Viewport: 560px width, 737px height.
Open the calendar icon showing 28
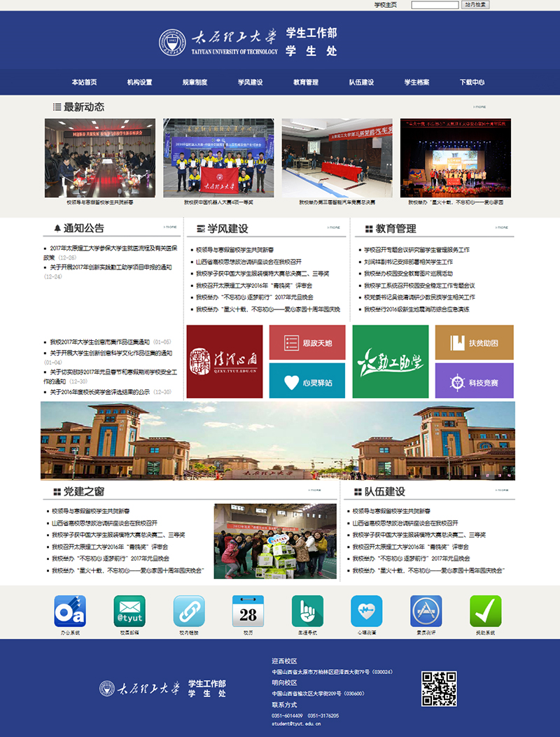[x=248, y=611]
